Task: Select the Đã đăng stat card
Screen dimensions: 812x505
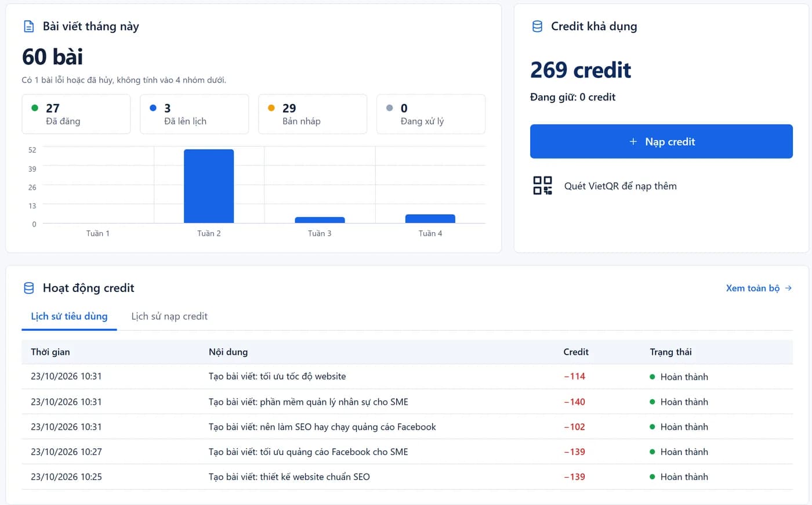Action: [76, 114]
